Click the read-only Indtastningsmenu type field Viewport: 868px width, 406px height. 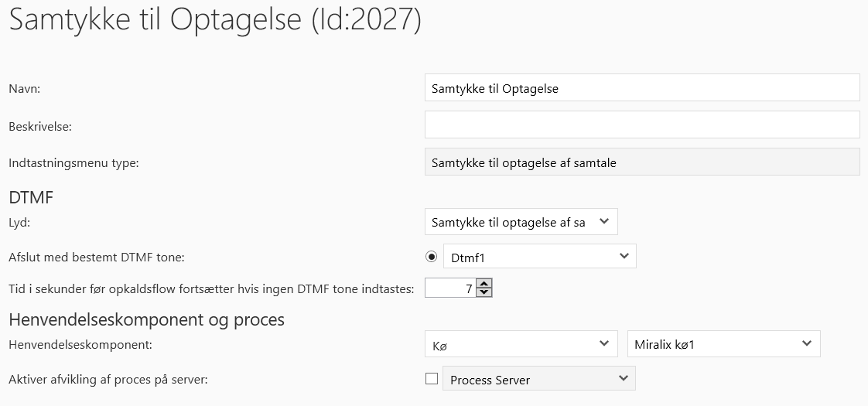click(641, 162)
